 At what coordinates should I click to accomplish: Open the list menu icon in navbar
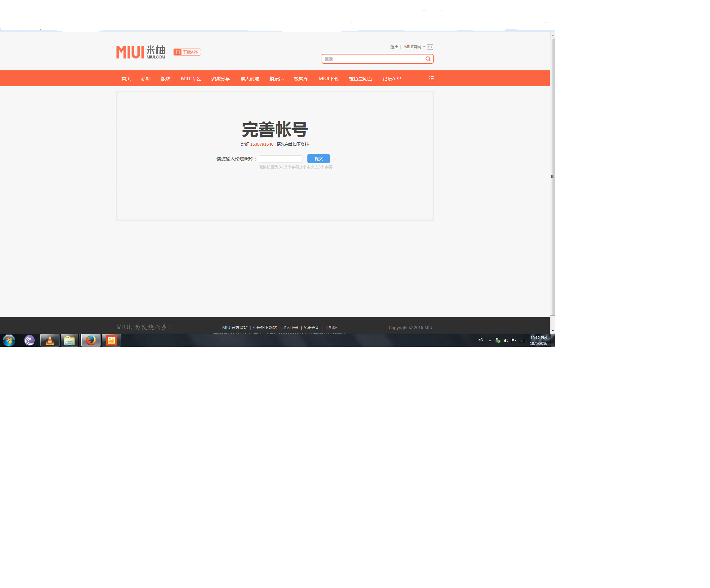click(431, 78)
